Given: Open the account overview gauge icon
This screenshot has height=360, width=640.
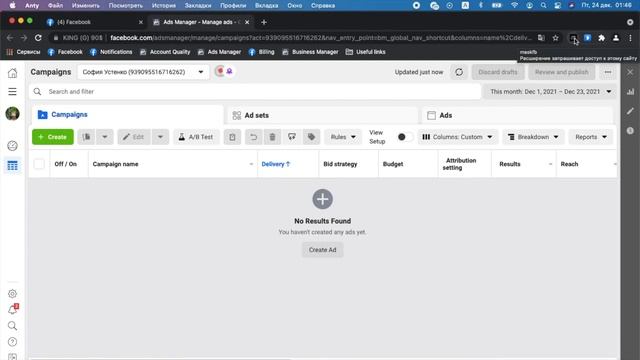Looking at the screenshot, I should pos(13,146).
